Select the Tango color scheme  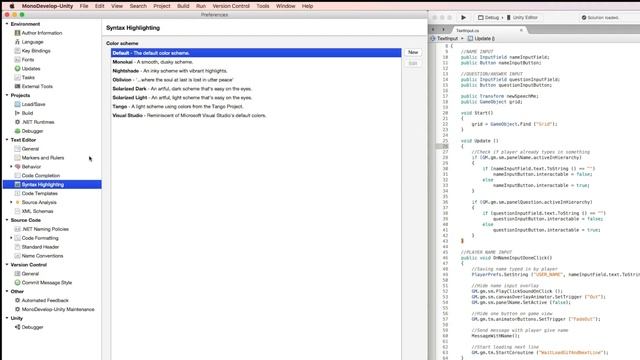point(256,106)
